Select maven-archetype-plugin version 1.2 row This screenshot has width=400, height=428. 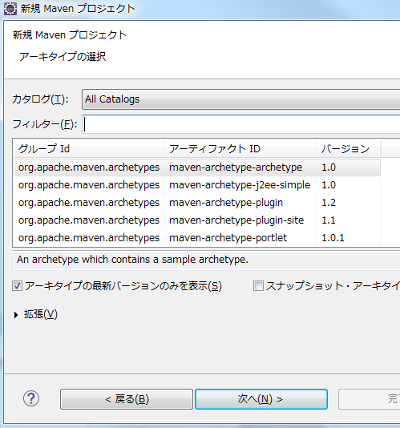[x=197, y=203]
